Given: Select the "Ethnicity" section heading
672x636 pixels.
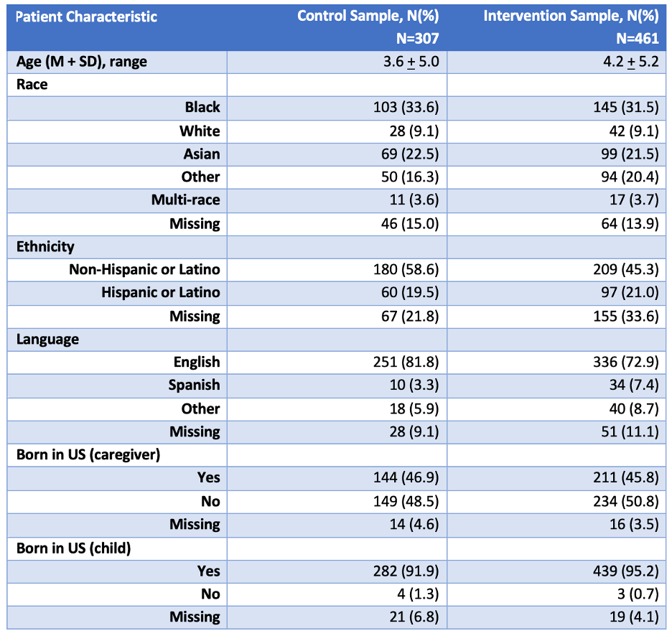Looking at the screenshot, I should (45, 247).
